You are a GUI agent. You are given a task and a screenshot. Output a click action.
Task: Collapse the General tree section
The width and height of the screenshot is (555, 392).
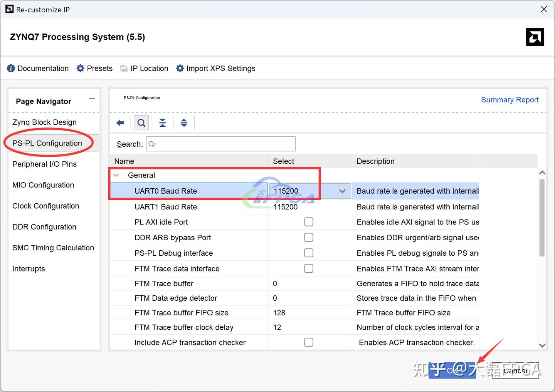click(x=116, y=175)
